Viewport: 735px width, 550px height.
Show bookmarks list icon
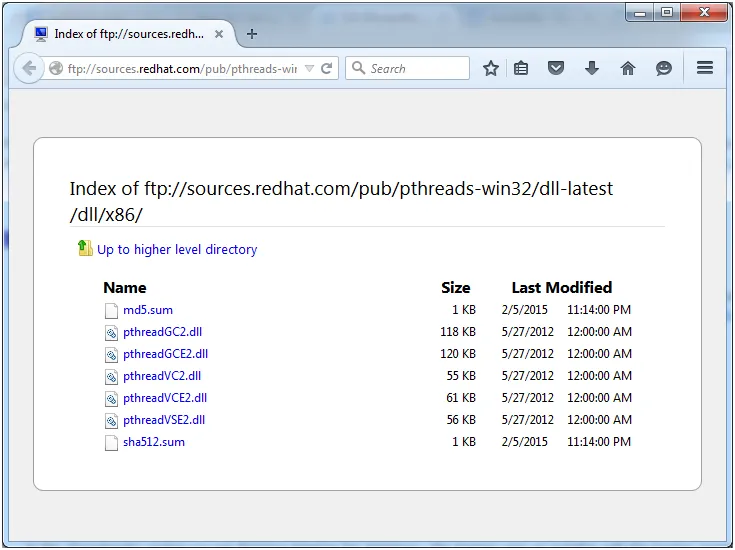(521, 68)
